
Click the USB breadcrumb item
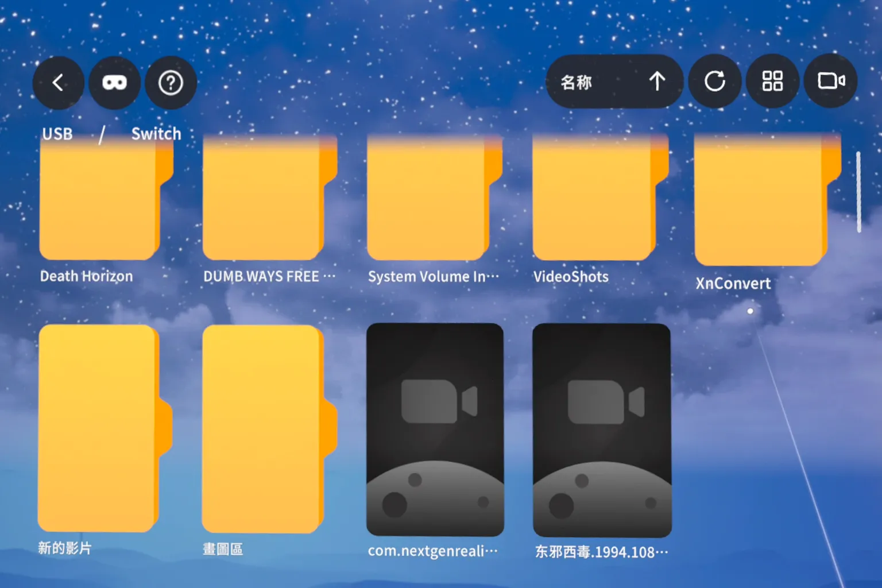57,134
